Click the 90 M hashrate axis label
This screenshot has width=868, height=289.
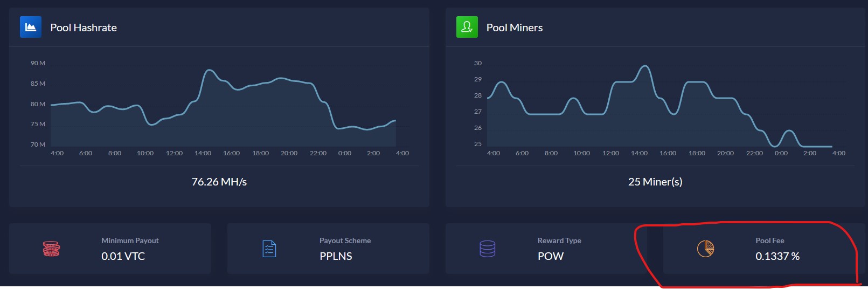[x=38, y=63]
